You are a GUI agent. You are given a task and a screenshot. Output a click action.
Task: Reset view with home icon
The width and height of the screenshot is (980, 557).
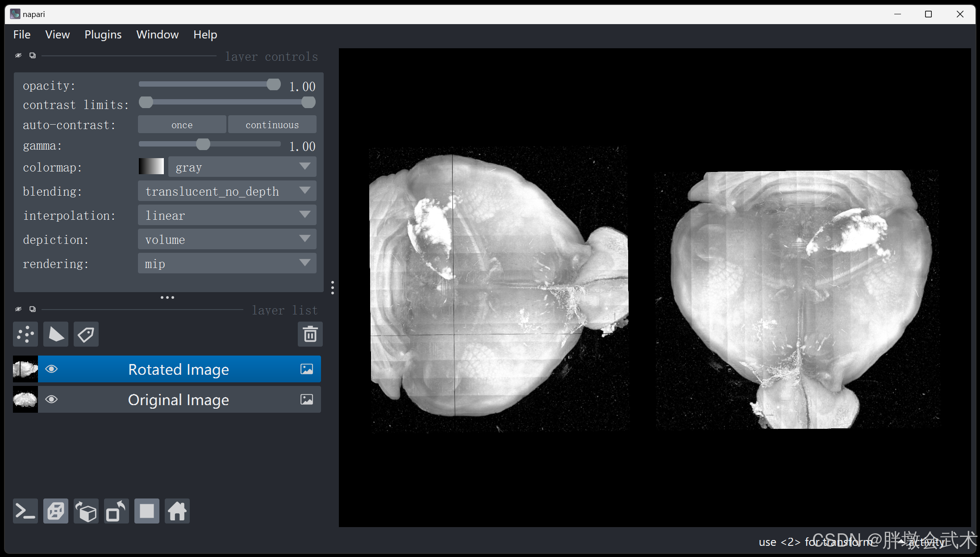pyautogui.click(x=177, y=511)
